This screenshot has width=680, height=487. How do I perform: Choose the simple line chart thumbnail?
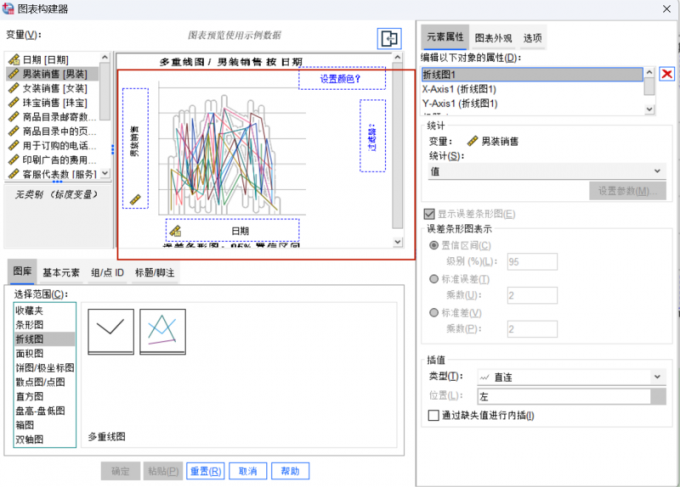[111, 331]
